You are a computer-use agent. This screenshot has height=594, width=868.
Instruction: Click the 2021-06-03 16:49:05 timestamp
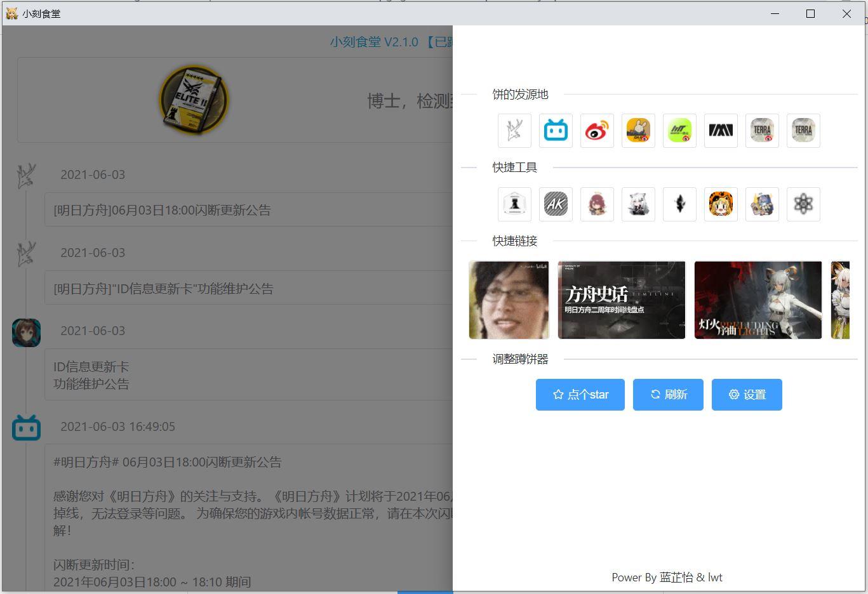click(117, 426)
